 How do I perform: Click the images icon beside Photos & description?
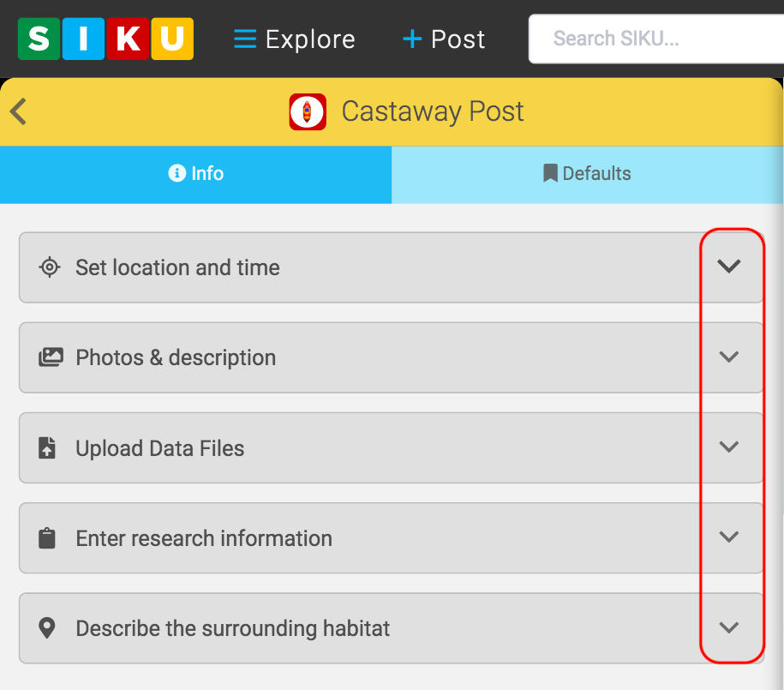coord(51,357)
